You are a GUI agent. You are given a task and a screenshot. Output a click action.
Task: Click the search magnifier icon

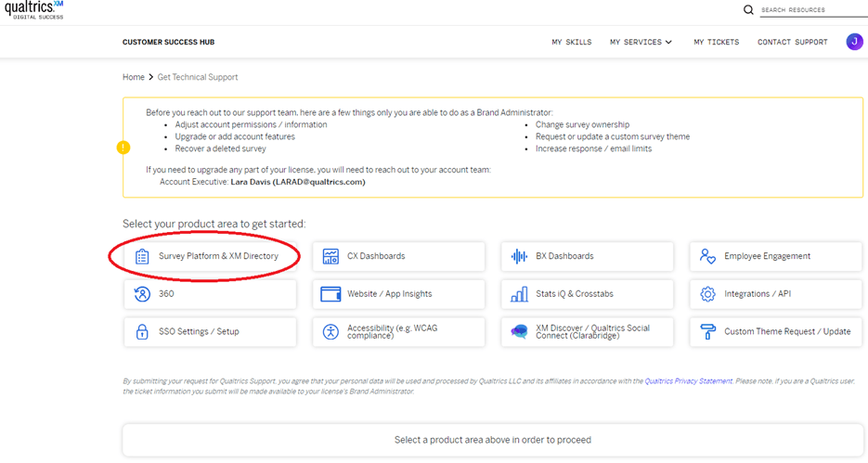point(748,9)
